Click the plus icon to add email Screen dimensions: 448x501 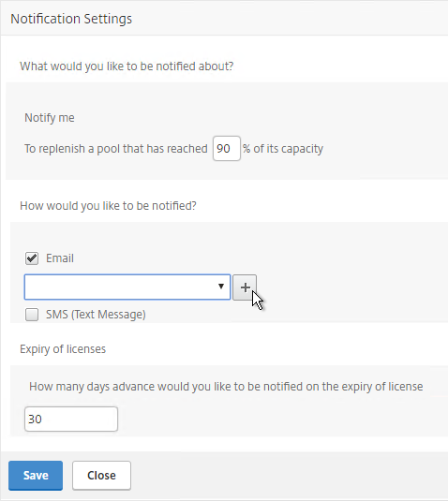point(245,287)
